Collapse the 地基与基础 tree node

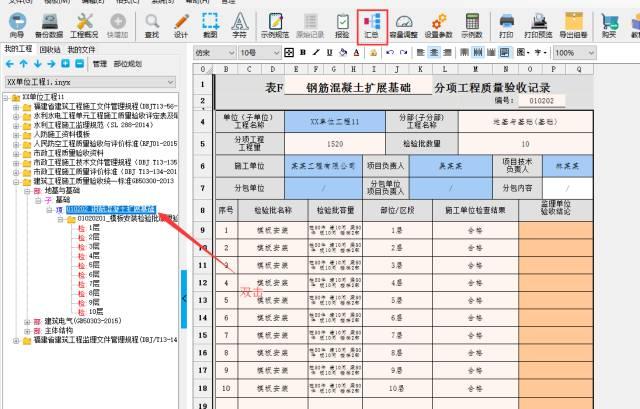(x=27, y=191)
